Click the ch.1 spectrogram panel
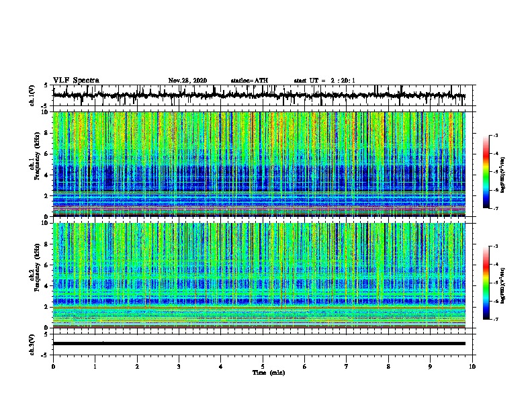Screen dimensions: 532x411 (x=259, y=164)
